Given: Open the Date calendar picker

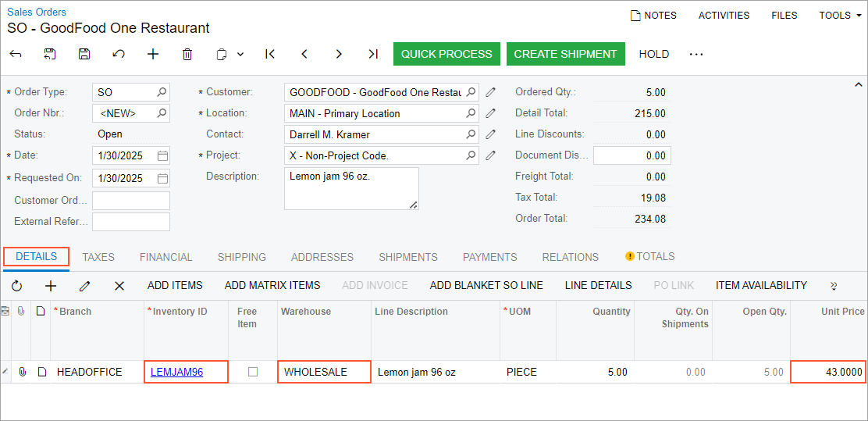Looking at the screenshot, I should [162, 155].
